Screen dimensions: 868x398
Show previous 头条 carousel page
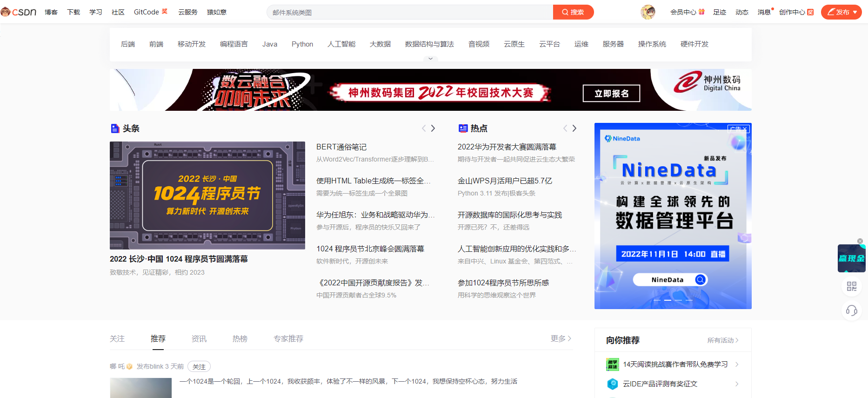point(424,128)
